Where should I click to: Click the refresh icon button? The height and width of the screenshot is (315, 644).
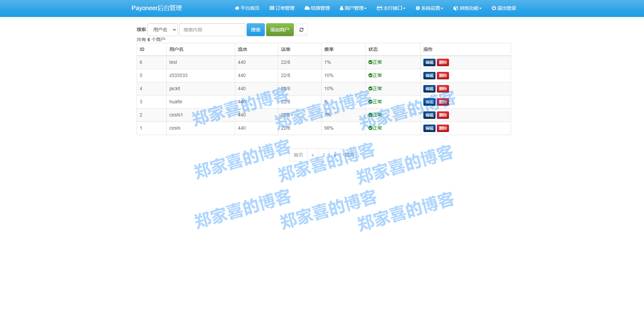point(301,30)
